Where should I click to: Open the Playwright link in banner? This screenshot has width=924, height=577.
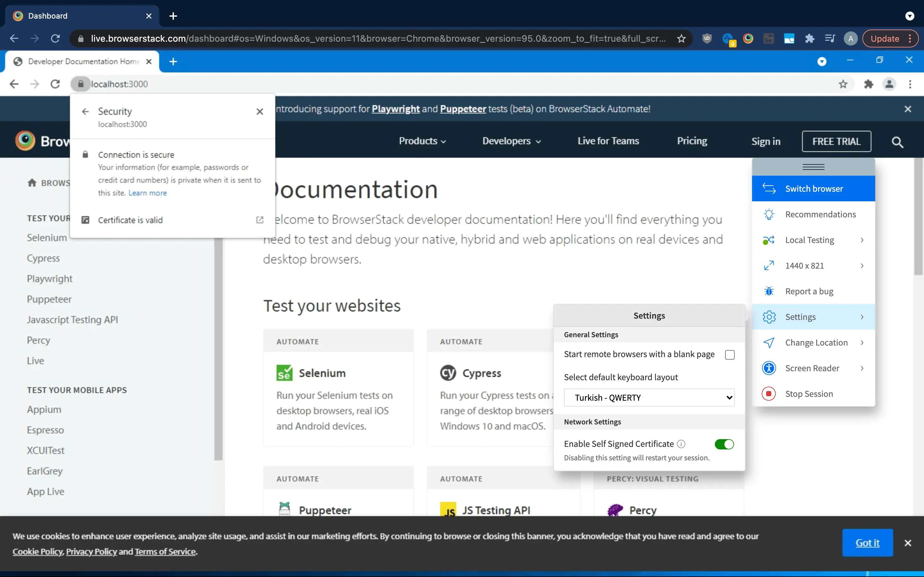(x=396, y=109)
